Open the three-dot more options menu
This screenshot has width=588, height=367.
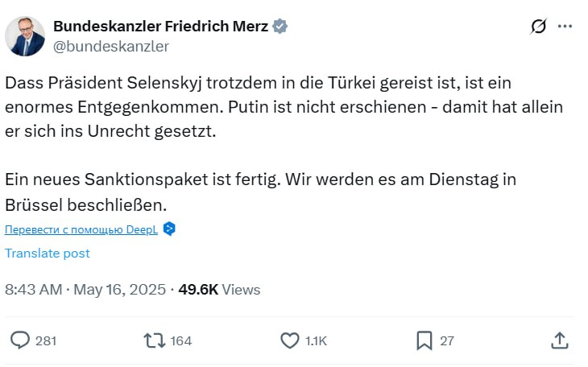[x=565, y=27]
